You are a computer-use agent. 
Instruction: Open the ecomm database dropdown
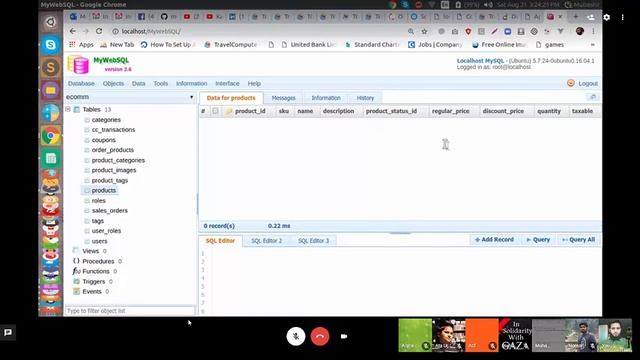130,97
